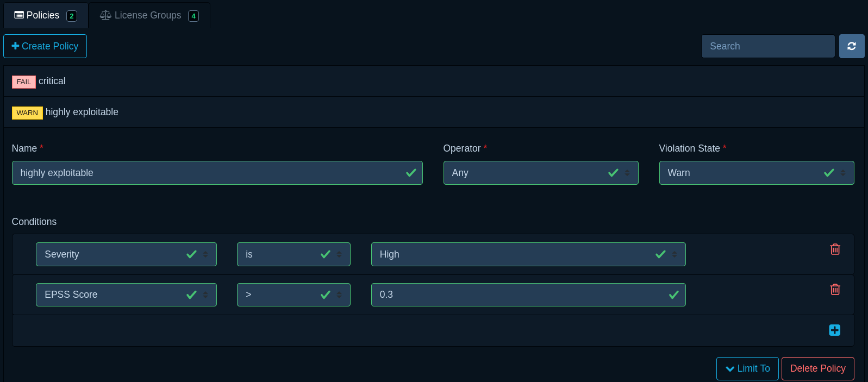Click the Create Policy button

[x=45, y=46]
